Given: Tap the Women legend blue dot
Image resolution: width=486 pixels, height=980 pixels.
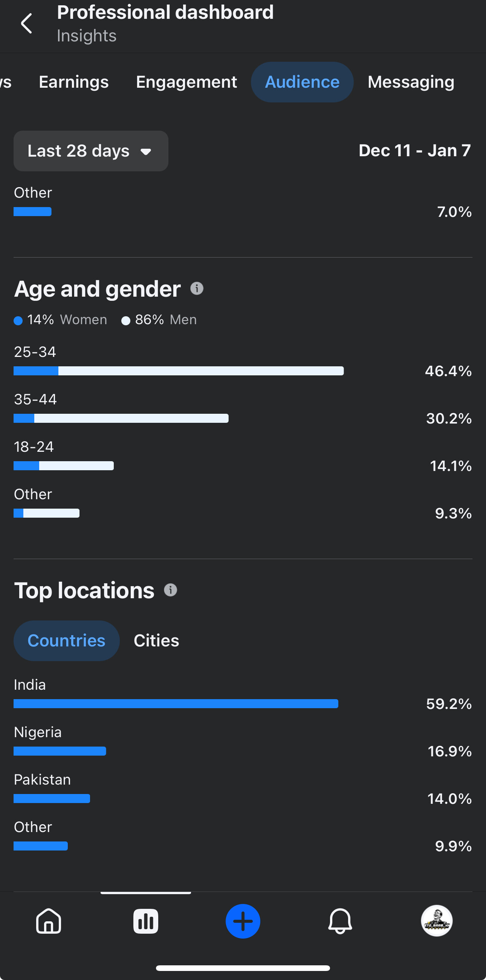Looking at the screenshot, I should 18,321.
